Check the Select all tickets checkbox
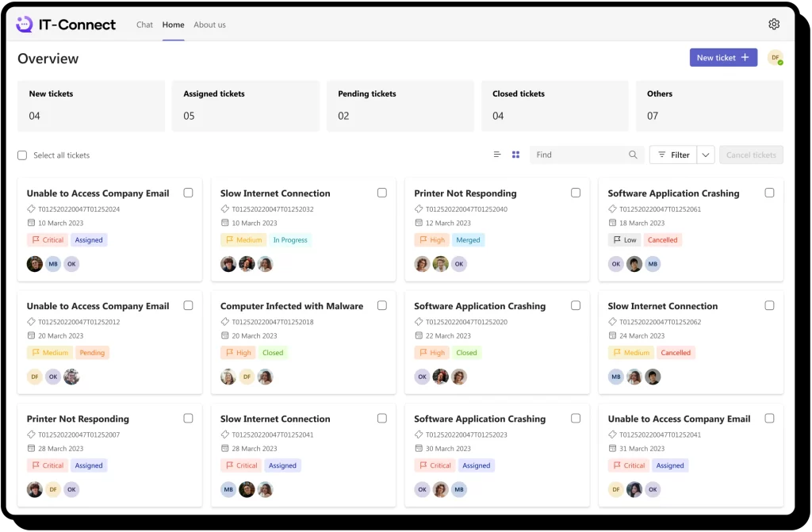The width and height of the screenshot is (812, 532). click(22, 155)
